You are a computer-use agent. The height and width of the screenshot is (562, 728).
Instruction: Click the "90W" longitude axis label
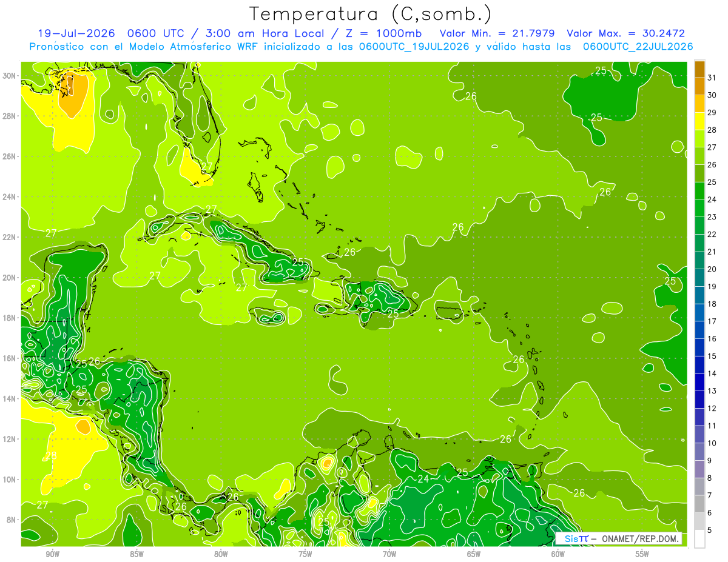52,554
